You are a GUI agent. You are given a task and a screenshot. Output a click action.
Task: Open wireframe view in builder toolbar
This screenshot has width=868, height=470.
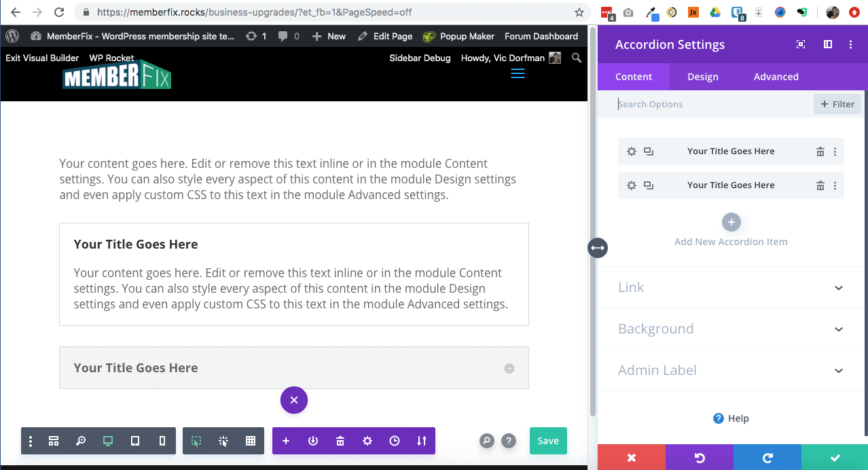(x=54, y=441)
